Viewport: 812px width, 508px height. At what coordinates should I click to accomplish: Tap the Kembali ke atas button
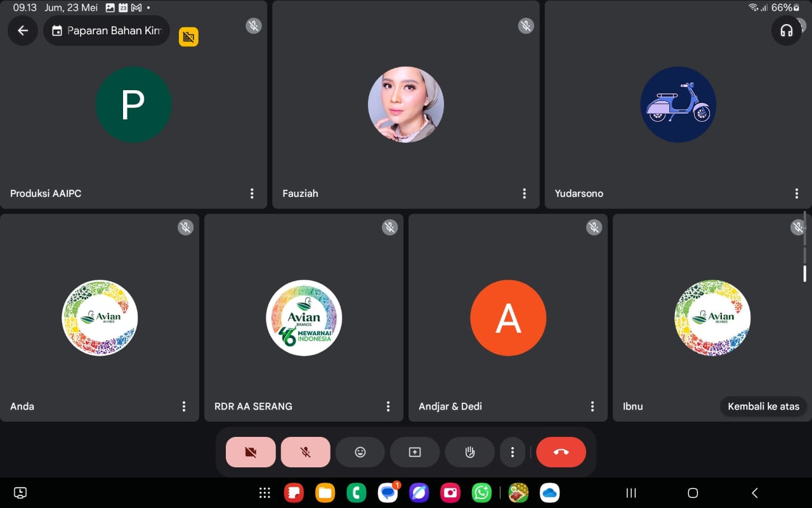(763, 406)
